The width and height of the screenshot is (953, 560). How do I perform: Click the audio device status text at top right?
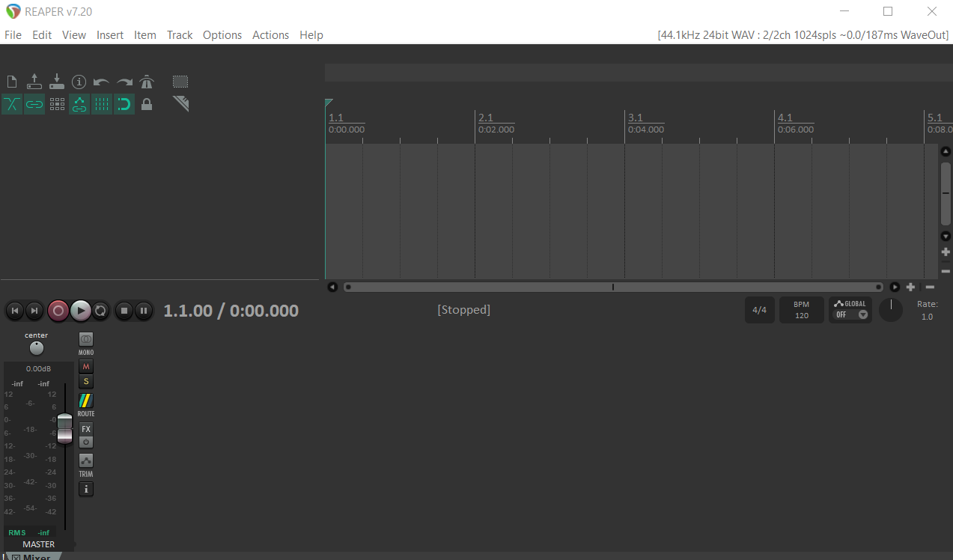tap(803, 35)
